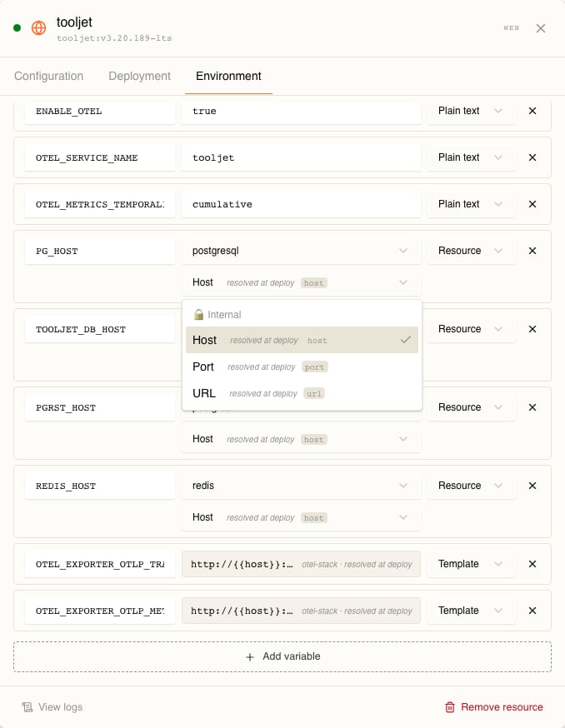Edit the OTEL_EXPORTER_OTLP_ME template value
The image size is (565, 728).
coord(301,611)
